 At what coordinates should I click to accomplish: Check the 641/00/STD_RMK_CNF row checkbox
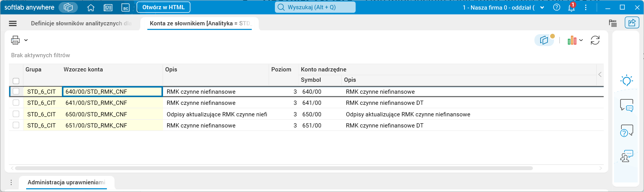(16, 103)
